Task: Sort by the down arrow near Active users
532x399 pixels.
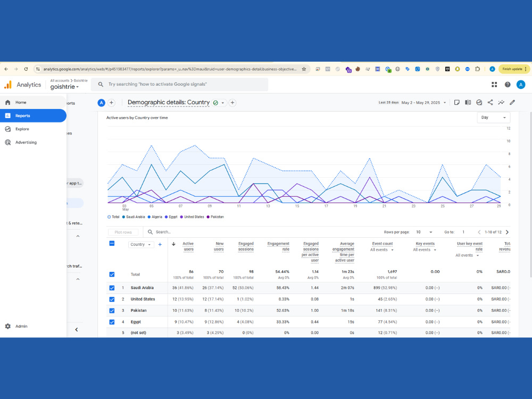Action: pyautogui.click(x=173, y=244)
